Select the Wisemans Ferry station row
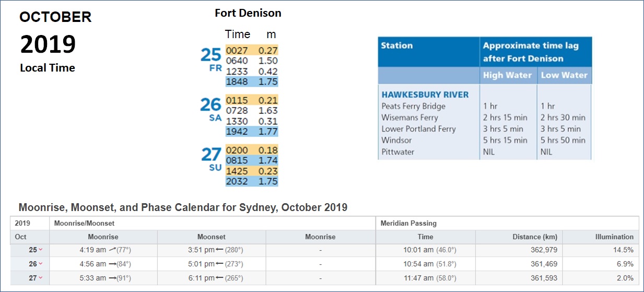Image resolution: width=644 pixels, height=292 pixels. point(484,118)
